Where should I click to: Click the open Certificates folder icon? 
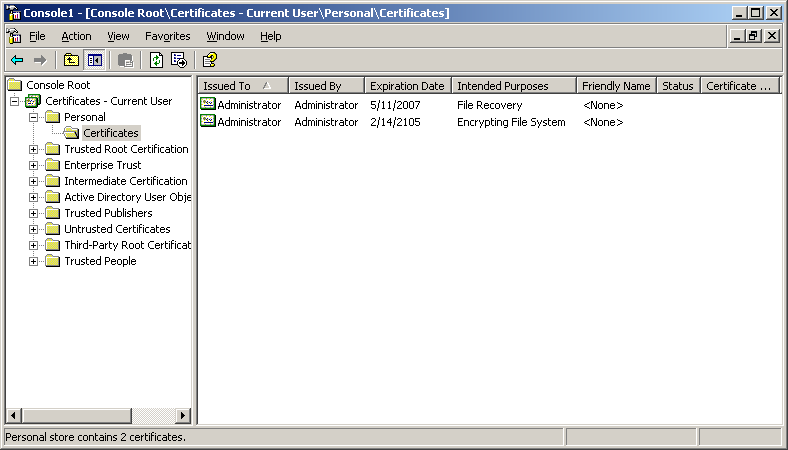71,133
